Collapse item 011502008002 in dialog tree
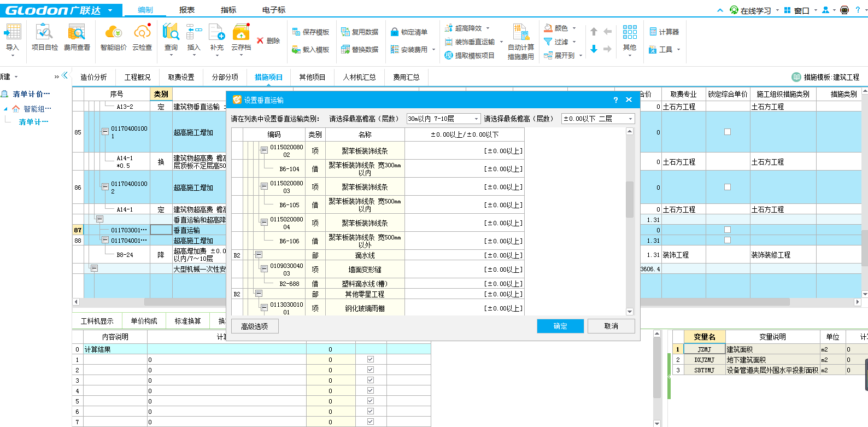 tap(264, 150)
